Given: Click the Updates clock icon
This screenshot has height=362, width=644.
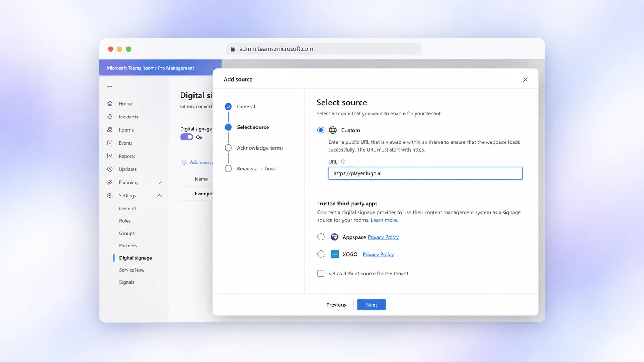Looking at the screenshot, I should click(x=110, y=169).
